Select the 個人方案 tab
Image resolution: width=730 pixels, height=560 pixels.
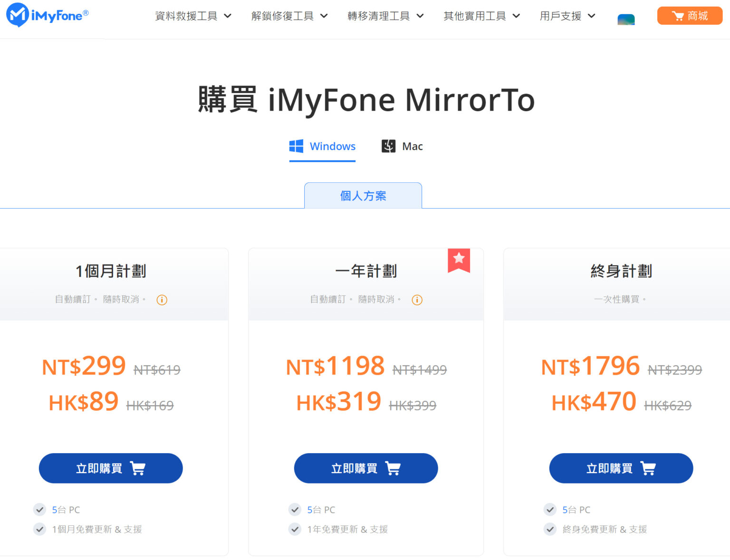(x=363, y=195)
